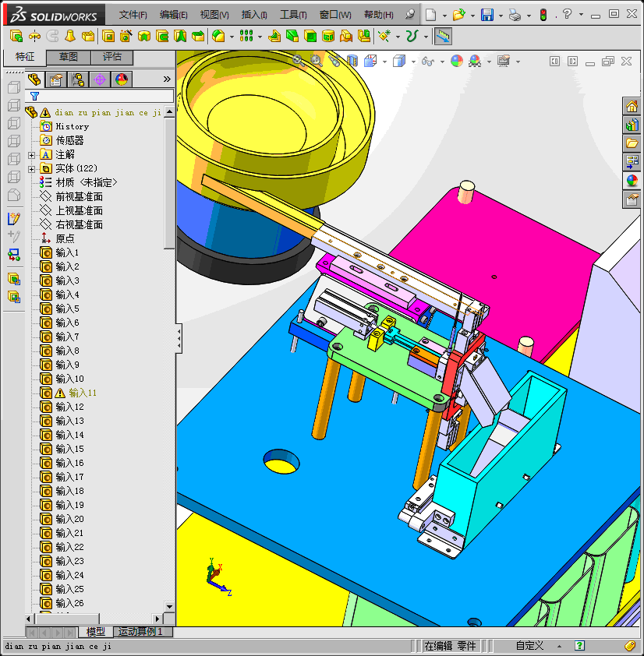Select the Shell tool

310,37
